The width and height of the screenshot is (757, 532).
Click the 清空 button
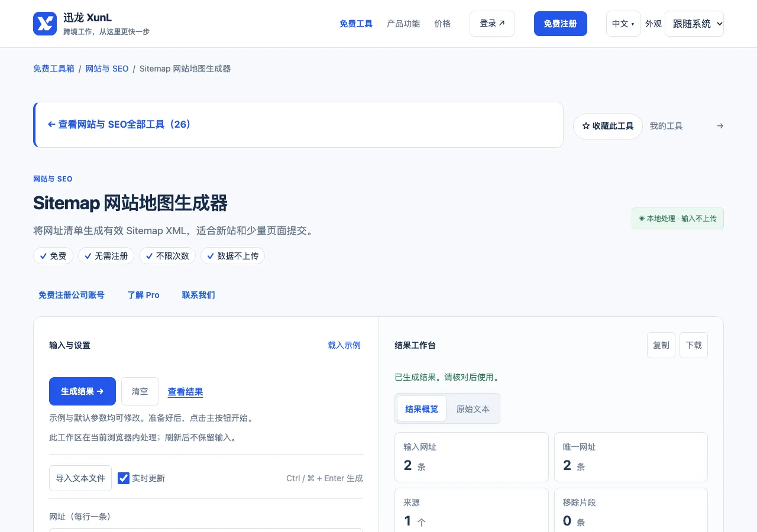pos(140,391)
